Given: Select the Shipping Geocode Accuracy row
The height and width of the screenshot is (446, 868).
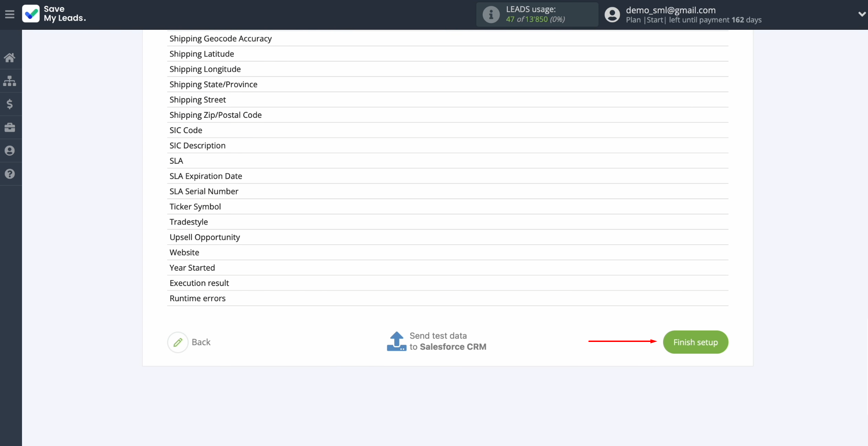Looking at the screenshot, I should [448, 39].
